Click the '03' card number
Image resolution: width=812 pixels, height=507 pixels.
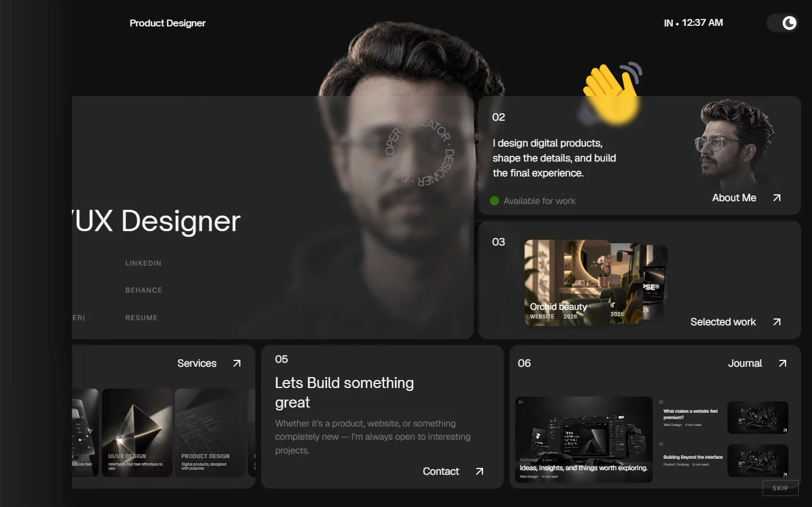click(x=499, y=242)
